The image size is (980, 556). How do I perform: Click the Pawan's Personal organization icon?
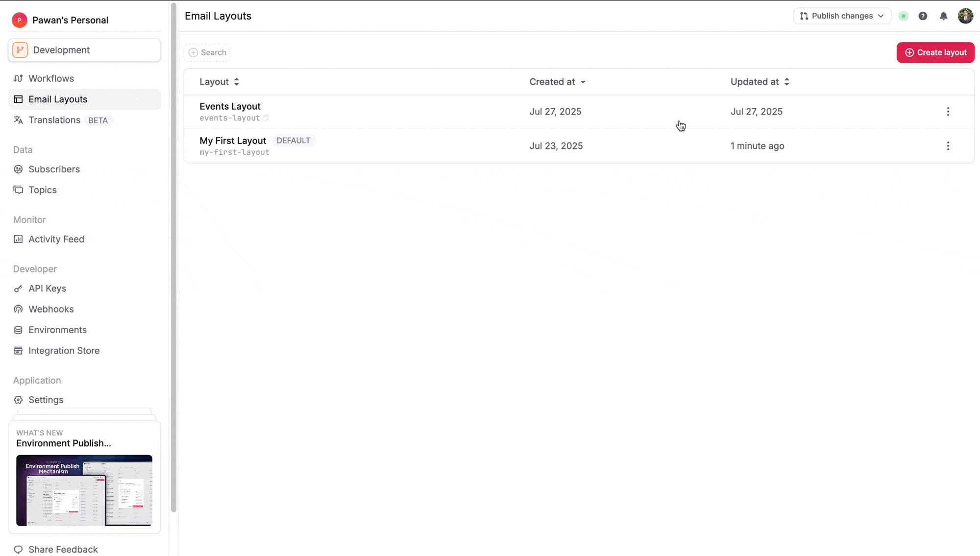(x=19, y=20)
